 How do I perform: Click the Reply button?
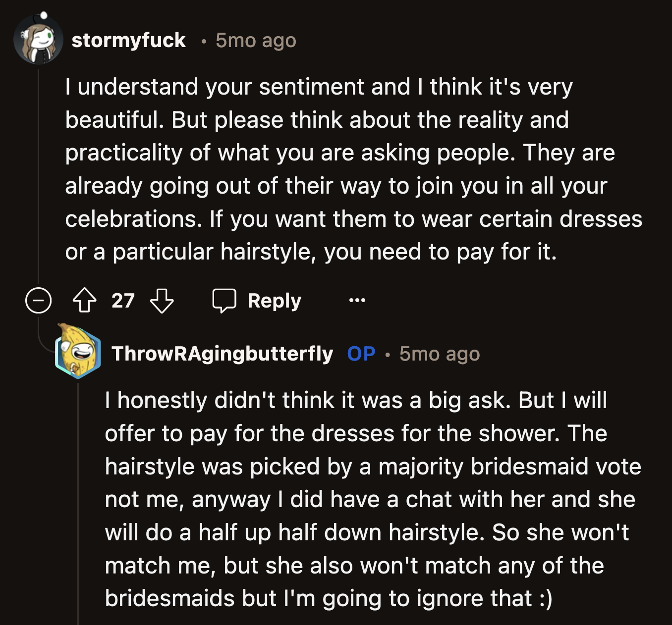pos(274,300)
